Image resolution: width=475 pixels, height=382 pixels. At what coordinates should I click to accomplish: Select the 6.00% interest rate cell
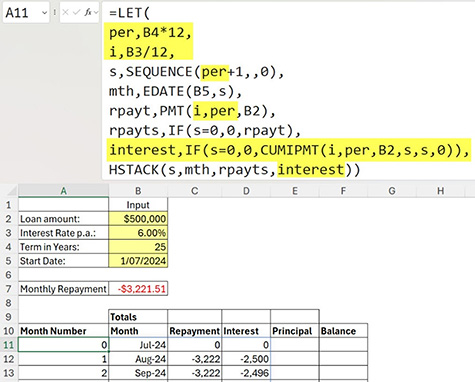[138, 233]
